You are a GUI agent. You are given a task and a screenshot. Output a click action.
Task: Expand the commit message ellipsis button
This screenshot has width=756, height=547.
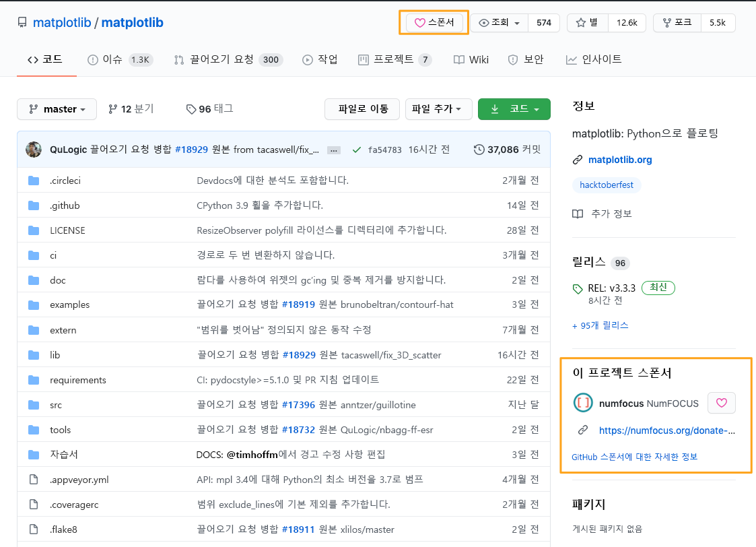click(334, 150)
